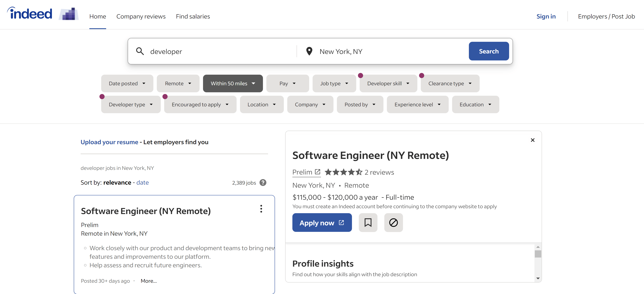The image size is (644, 294).
Task: Click the $115,000 - $120,000 a year text
Action: tap(335, 197)
